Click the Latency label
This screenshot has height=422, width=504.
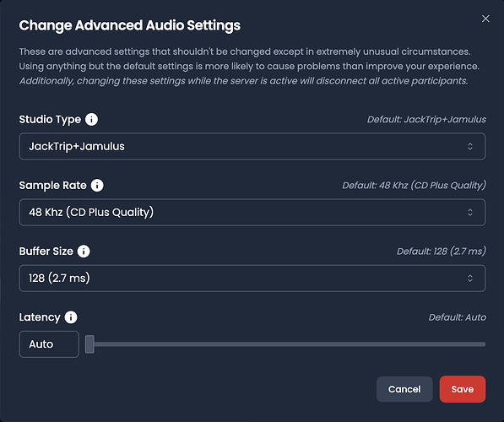point(40,317)
